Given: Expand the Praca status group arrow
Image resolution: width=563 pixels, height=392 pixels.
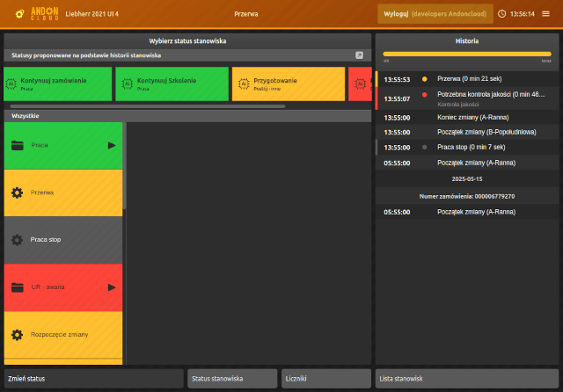Looking at the screenshot, I should pos(112,145).
